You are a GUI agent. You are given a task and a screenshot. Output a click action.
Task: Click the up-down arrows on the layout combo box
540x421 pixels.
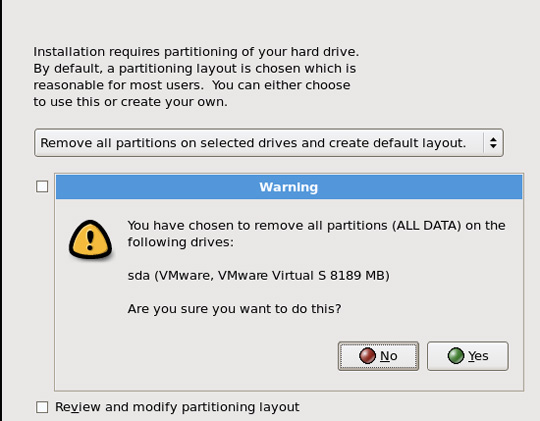[493, 143]
